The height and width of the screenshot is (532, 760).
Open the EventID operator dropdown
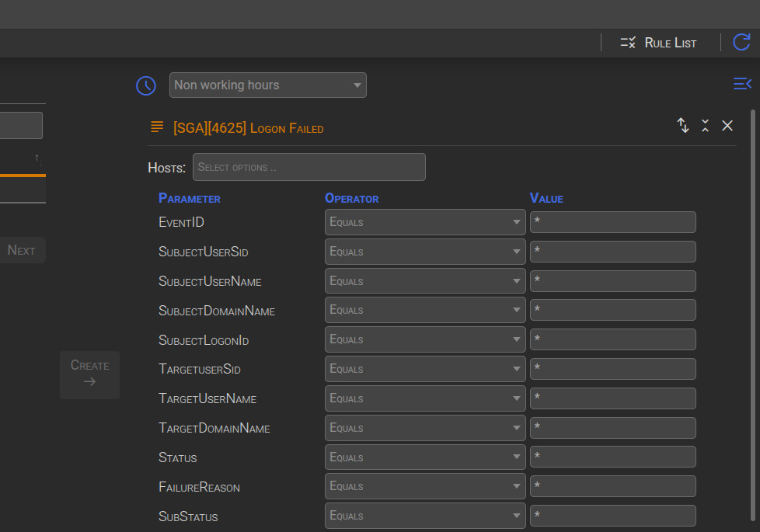pos(425,222)
